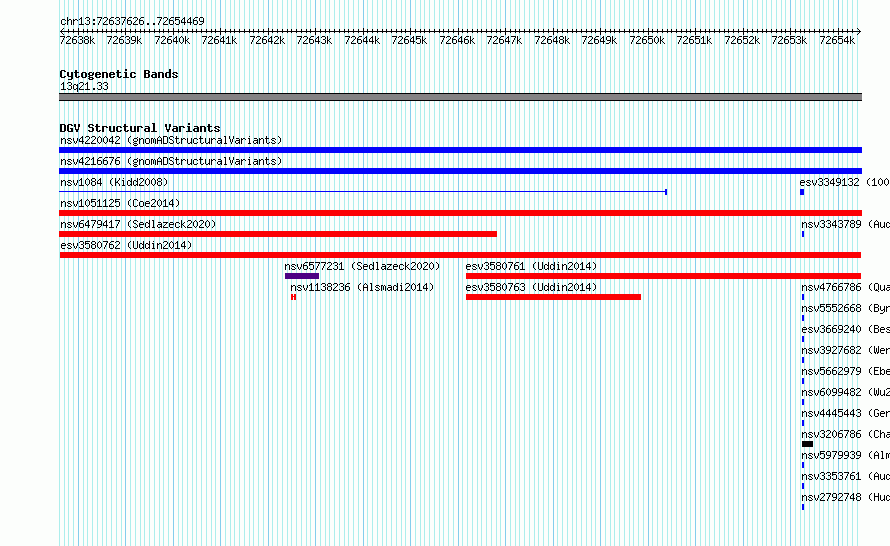Open nsv6577231 (Sedlazeck2020) label
Screen dimensions: 890x546
[x=362, y=266]
